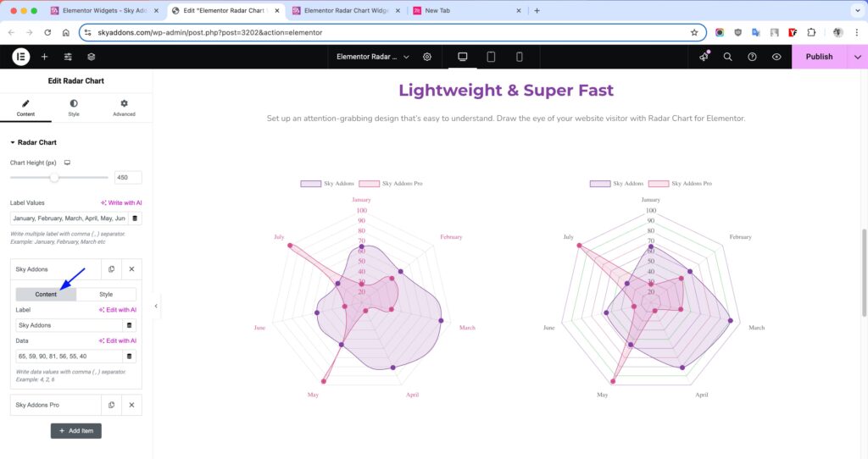Viewport: 868px width, 459px height.
Task: Select the item Style sub-tab
Action: [x=106, y=294]
